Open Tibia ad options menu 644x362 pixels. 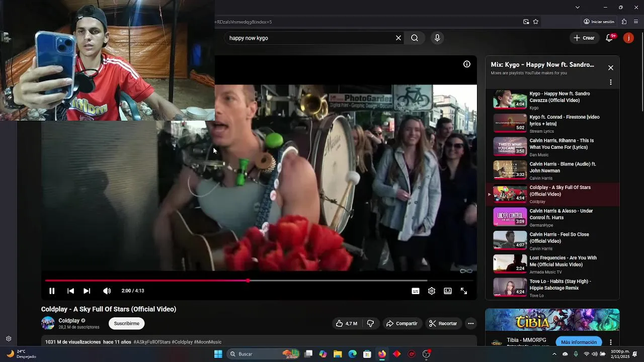(x=611, y=342)
